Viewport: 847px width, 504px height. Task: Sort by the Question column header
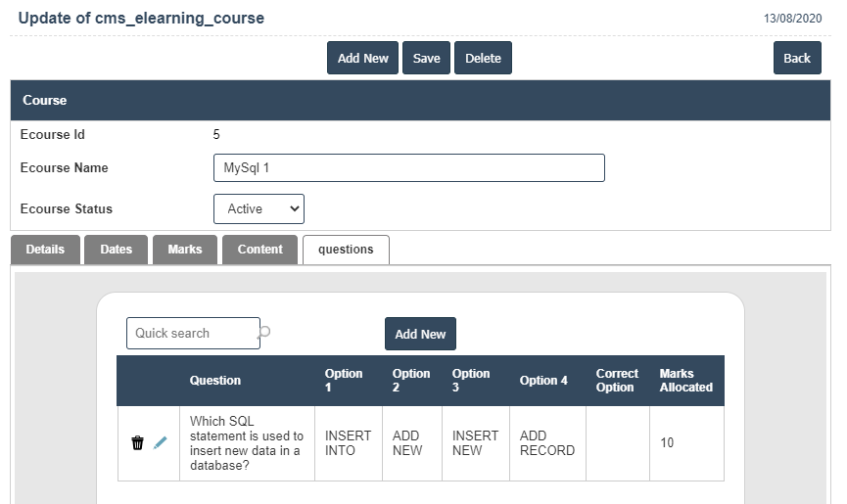coord(215,381)
